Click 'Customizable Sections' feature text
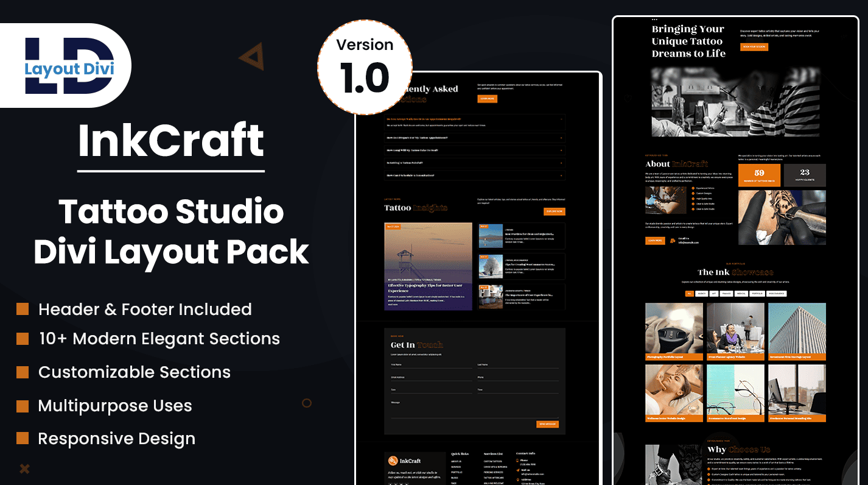This screenshot has width=868, height=485. pyautogui.click(x=135, y=372)
